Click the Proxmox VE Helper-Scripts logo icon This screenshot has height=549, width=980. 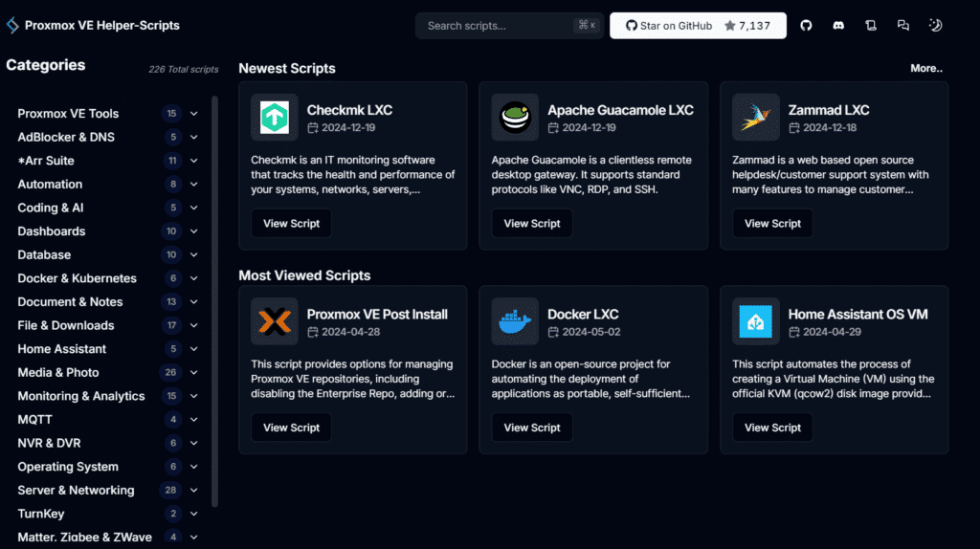12,25
